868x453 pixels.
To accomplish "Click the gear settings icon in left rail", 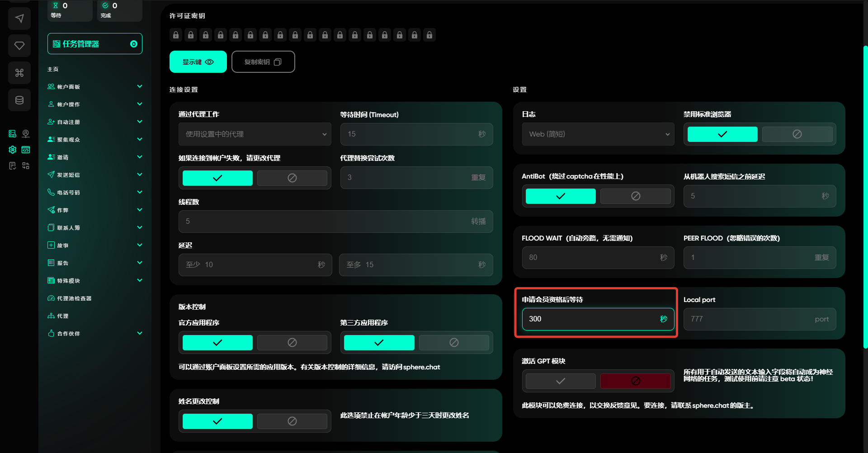I will (x=13, y=150).
